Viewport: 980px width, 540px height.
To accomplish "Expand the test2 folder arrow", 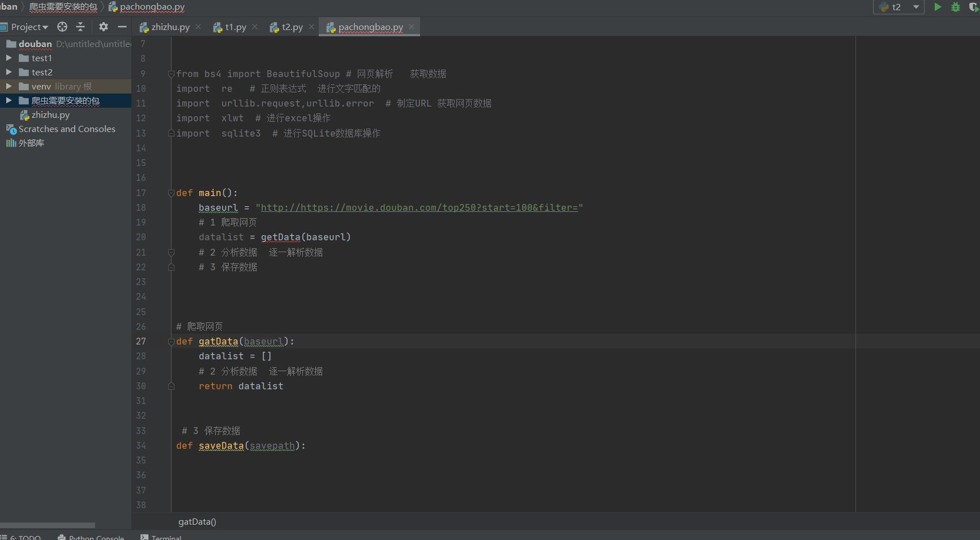I will [x=8, y=72].
